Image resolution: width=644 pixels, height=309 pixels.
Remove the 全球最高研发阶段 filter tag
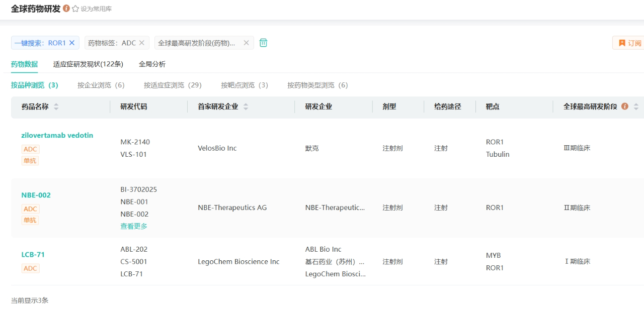coord(246,43)
